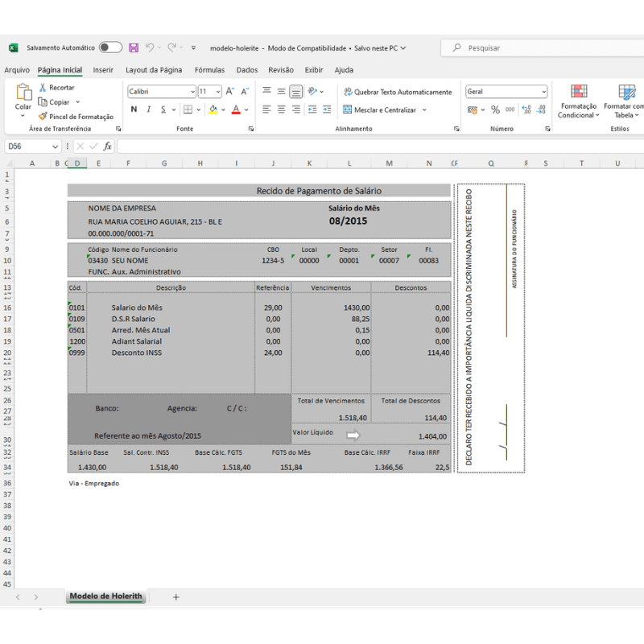Add a new sheet with the plus button
The image size is (644, 644).
pyautogui.click(x=175, y=597)
